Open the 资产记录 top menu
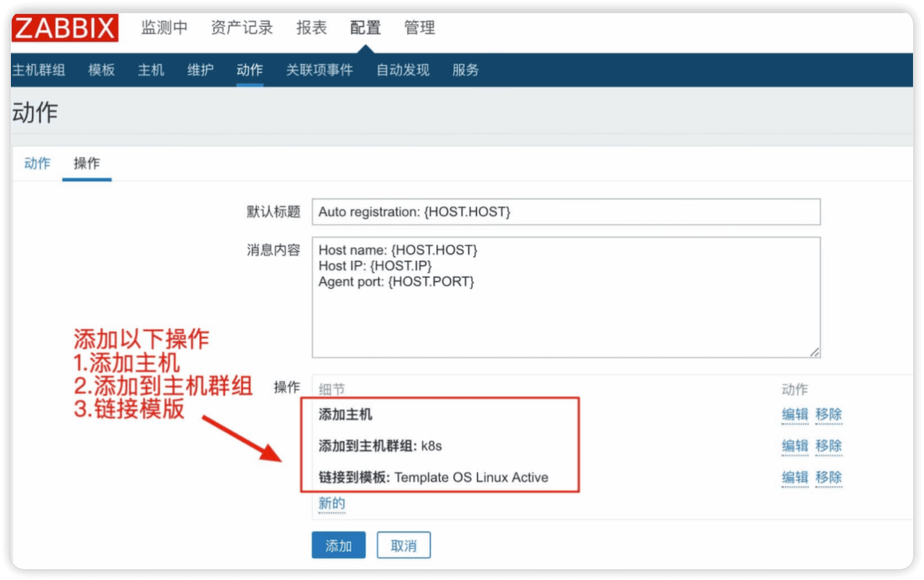 point(242,28)
